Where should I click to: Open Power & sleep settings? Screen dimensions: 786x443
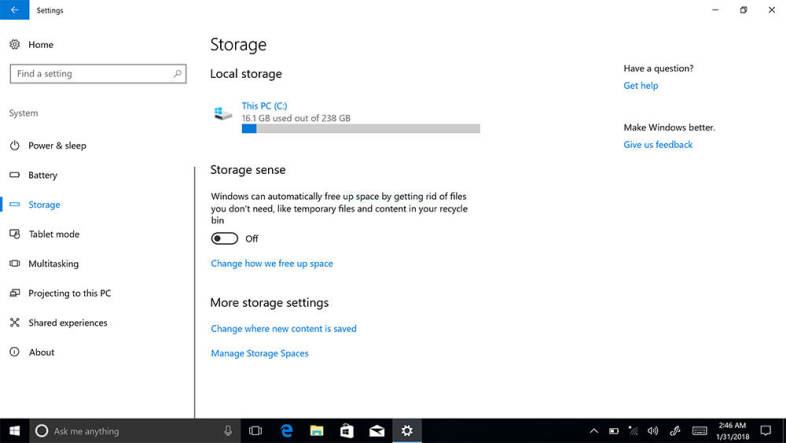(57, 146)
